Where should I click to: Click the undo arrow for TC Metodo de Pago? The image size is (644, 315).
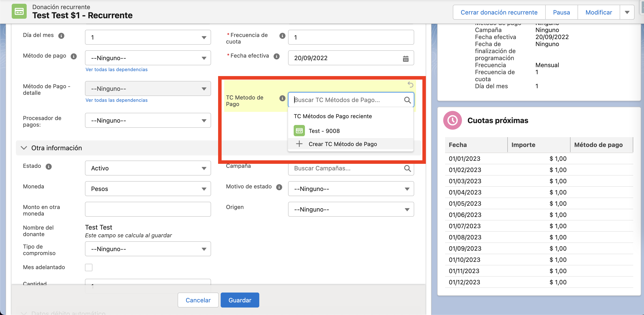(410, 84)
